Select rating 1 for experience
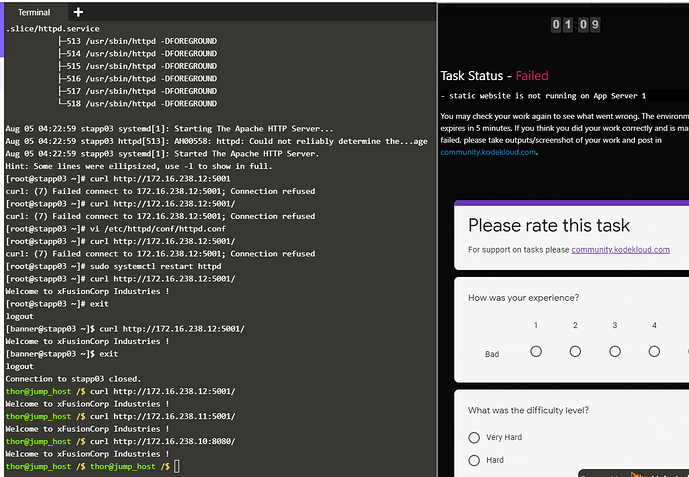 click(536, 351)
